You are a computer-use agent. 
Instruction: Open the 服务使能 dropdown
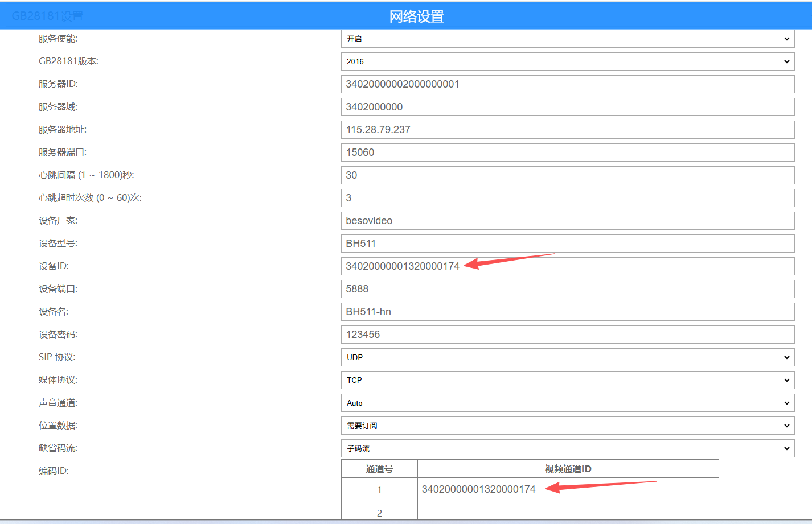pyautogui.click(x=567, y=39)
